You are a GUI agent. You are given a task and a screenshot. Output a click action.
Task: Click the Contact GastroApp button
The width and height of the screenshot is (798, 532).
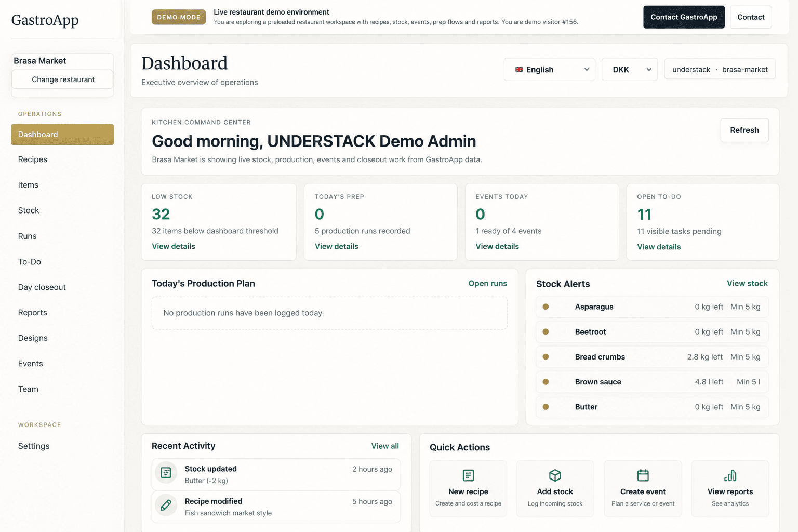pyautogui.click(x=684, y=17)
